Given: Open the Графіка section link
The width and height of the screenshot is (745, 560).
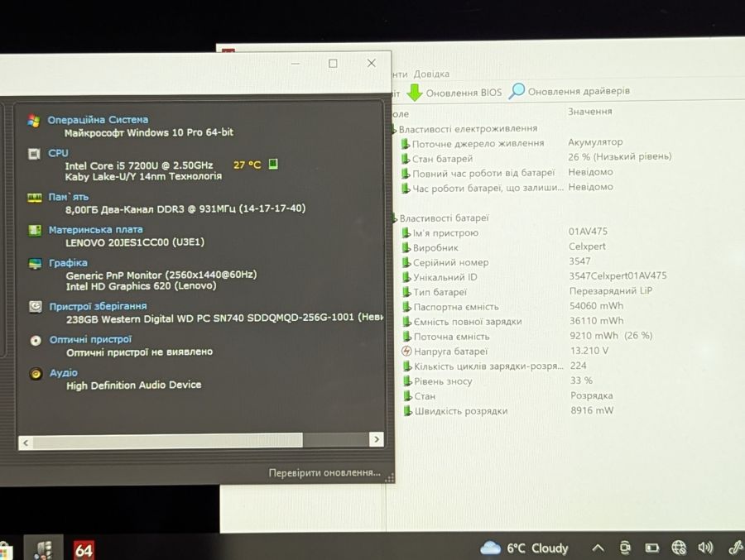Looking at the screenshot, I should (68, 263).
